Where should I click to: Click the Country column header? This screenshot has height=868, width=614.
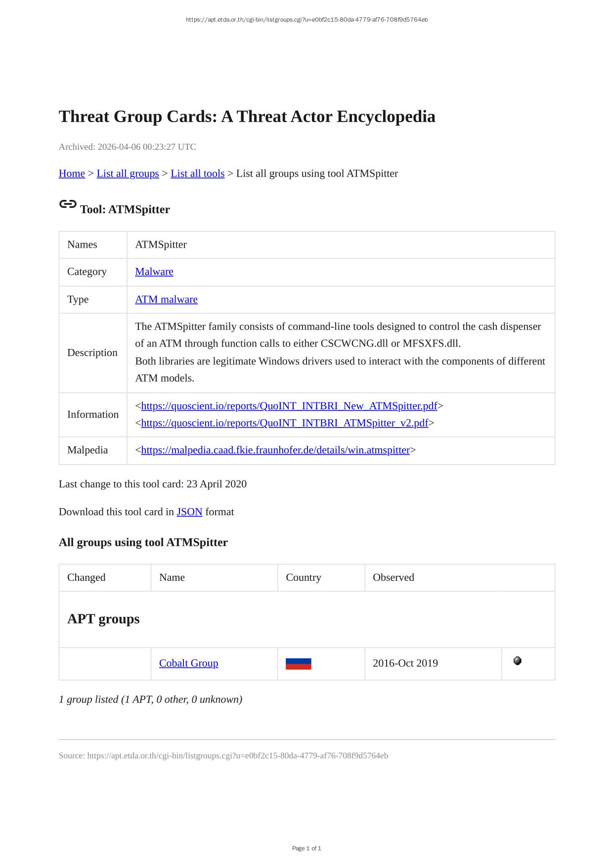point(304,577)
